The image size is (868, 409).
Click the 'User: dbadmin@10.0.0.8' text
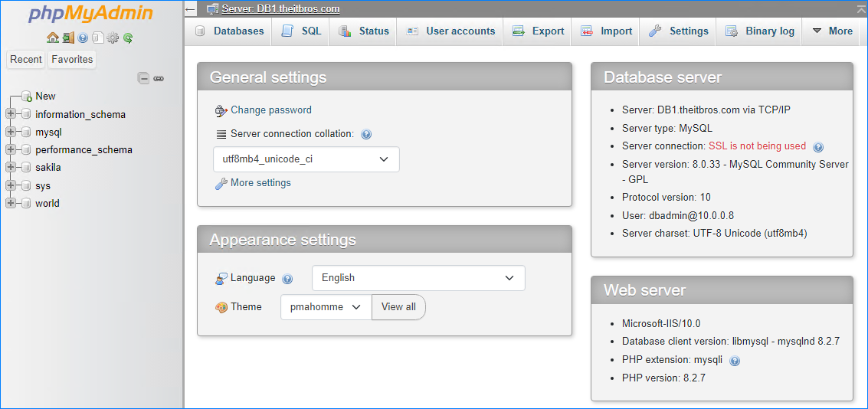[x=678, y=215]
